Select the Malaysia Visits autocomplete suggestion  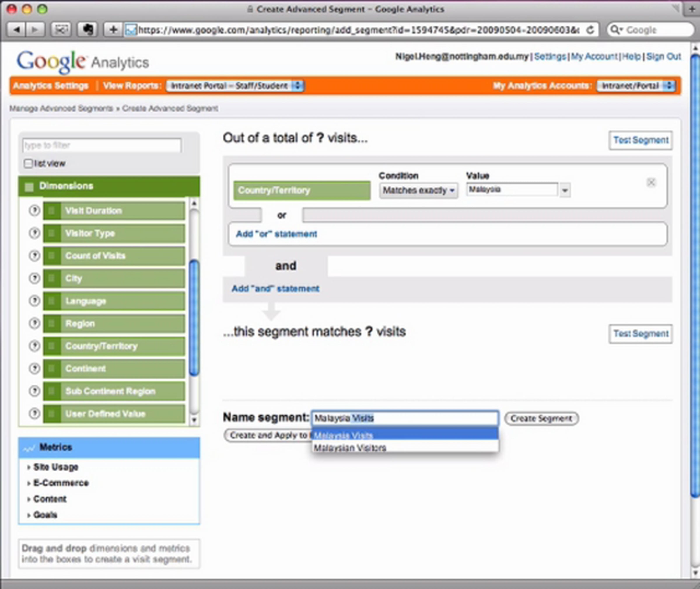coord(405,434)
